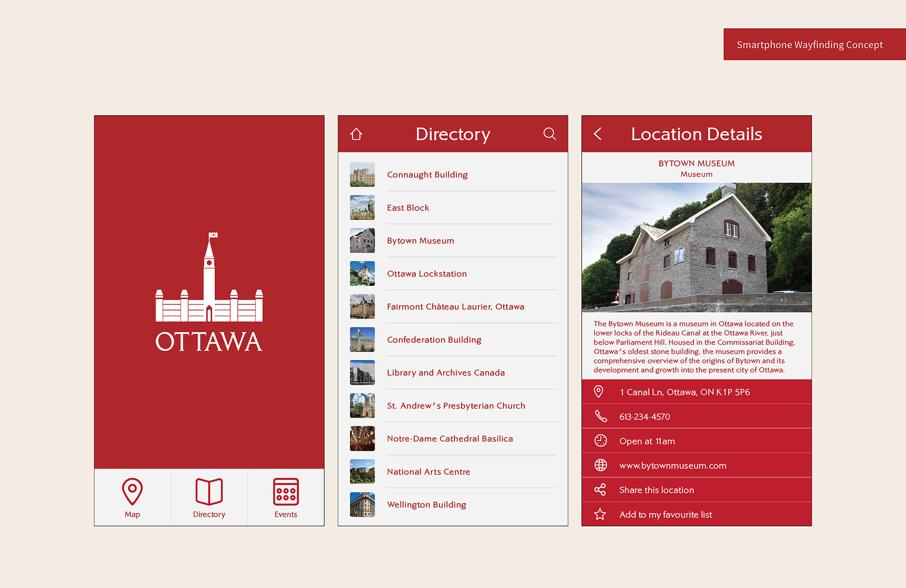Click the clock icon for opening hours

600,441
